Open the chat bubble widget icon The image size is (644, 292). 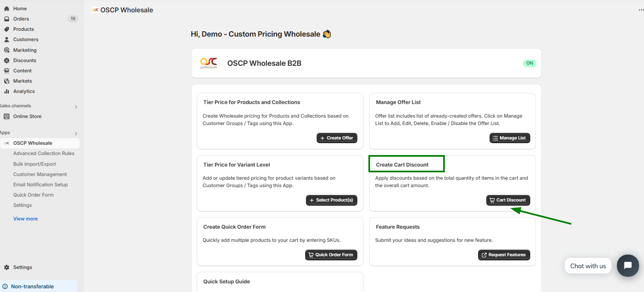coord(628,266)
